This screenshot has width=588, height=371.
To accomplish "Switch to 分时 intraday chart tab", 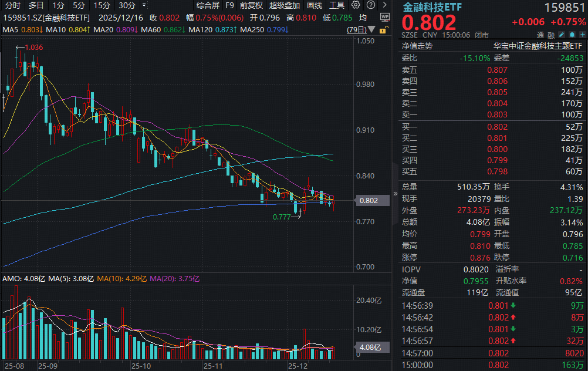I will click(12, 5).
